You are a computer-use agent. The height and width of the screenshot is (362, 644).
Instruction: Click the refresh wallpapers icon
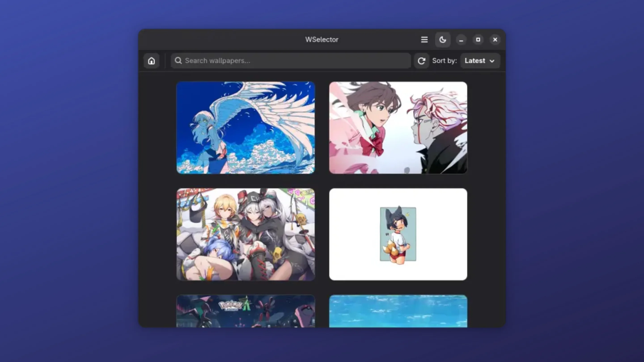tap(422, 61)
